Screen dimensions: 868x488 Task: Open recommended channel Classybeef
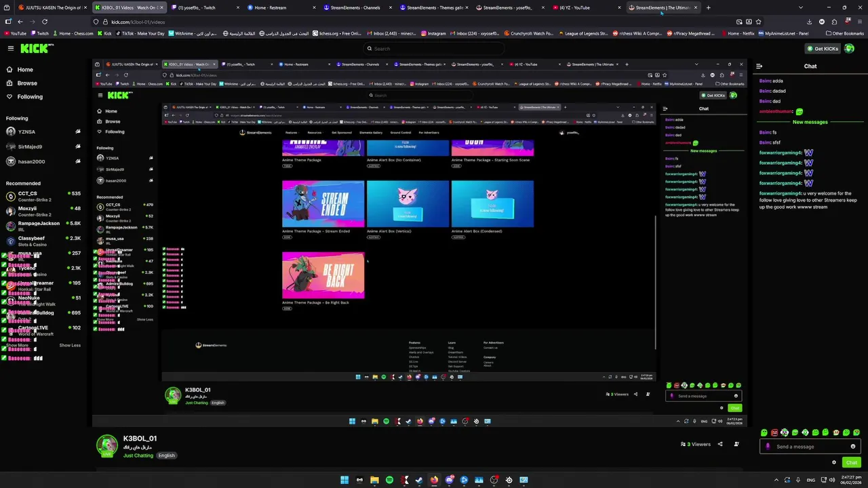[42, 241]
